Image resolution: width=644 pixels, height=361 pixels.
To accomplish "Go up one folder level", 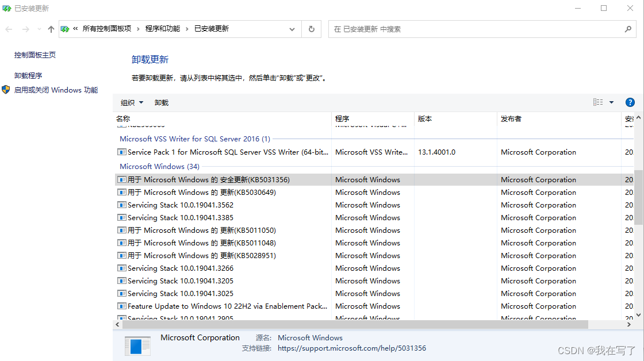I will click(51, 29).
